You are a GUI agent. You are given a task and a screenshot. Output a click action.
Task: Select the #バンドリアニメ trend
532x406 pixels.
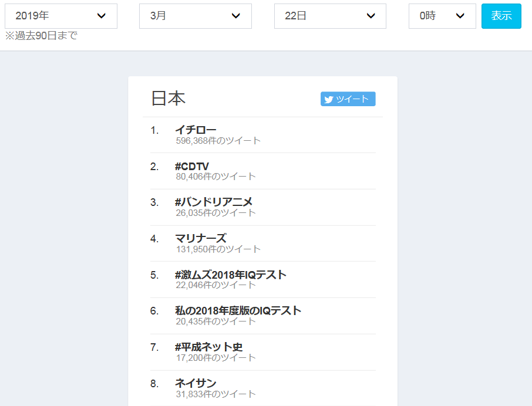coord(214,202)
